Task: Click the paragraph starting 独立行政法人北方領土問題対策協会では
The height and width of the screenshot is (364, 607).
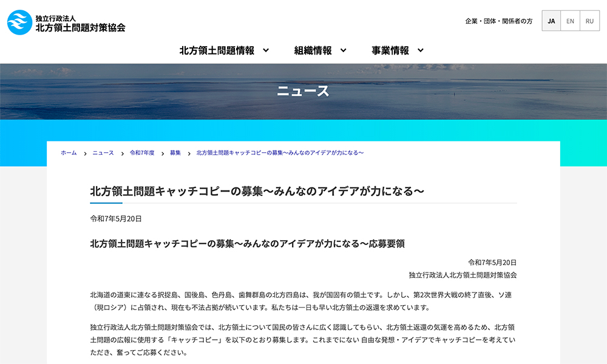Action: [303, 340]
